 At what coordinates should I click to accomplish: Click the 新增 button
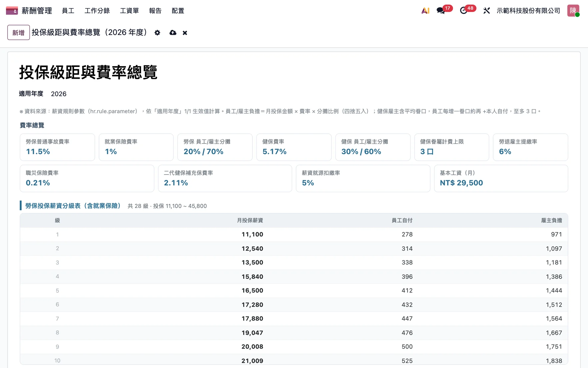click(x=18, y=32)
